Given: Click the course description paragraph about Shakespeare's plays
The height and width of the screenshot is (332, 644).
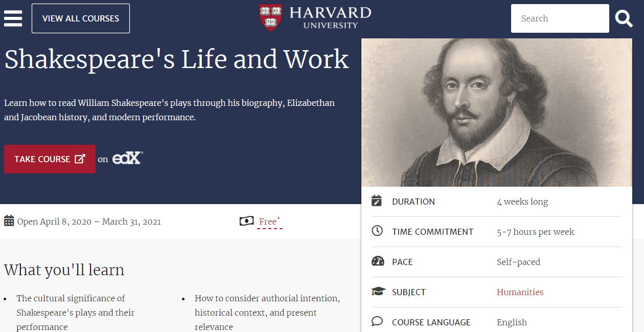Looking at the screenshot, I should (169, 110).
